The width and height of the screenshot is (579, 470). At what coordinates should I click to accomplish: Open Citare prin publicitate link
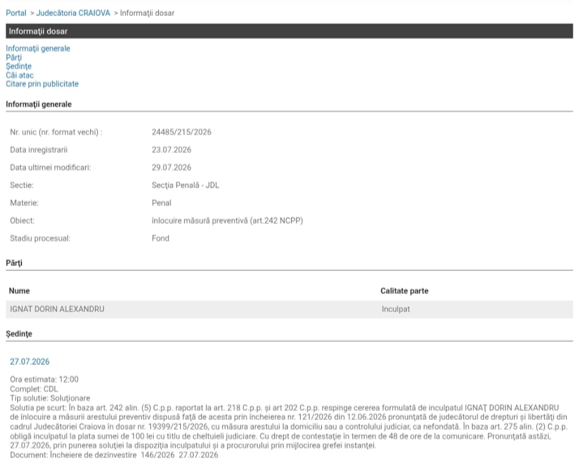click(x=42, y=84)
